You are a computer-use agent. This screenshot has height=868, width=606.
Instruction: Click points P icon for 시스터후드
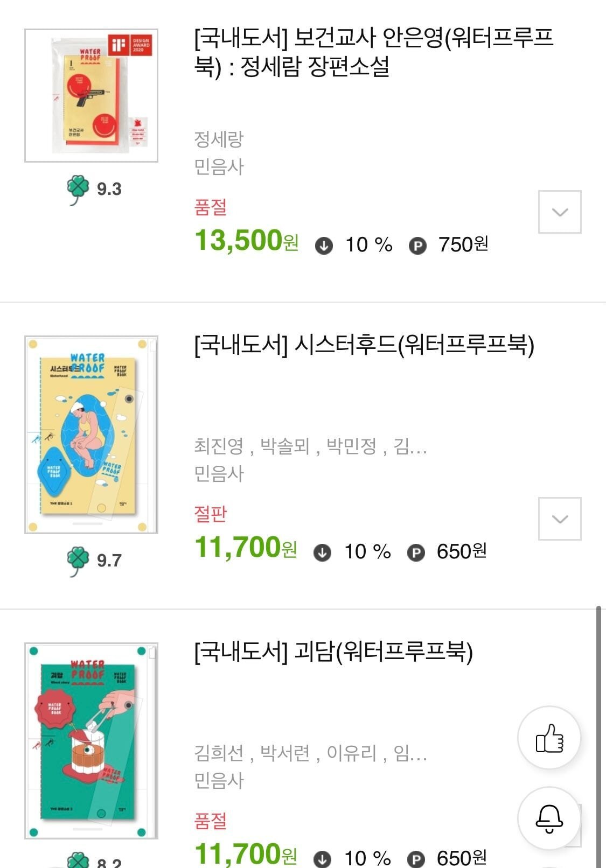pyautogui.click(x=416, y=552)
